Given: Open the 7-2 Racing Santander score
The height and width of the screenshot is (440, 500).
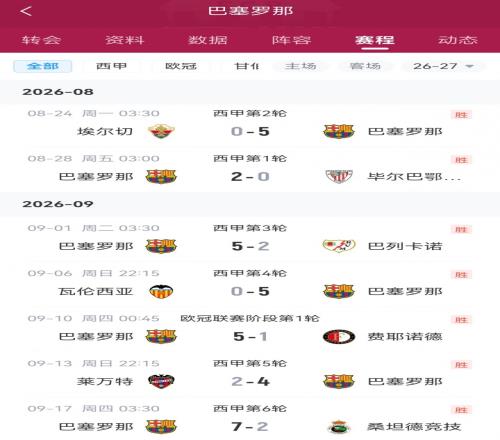Looking at the screenshot, I should (x=250, y=427).
